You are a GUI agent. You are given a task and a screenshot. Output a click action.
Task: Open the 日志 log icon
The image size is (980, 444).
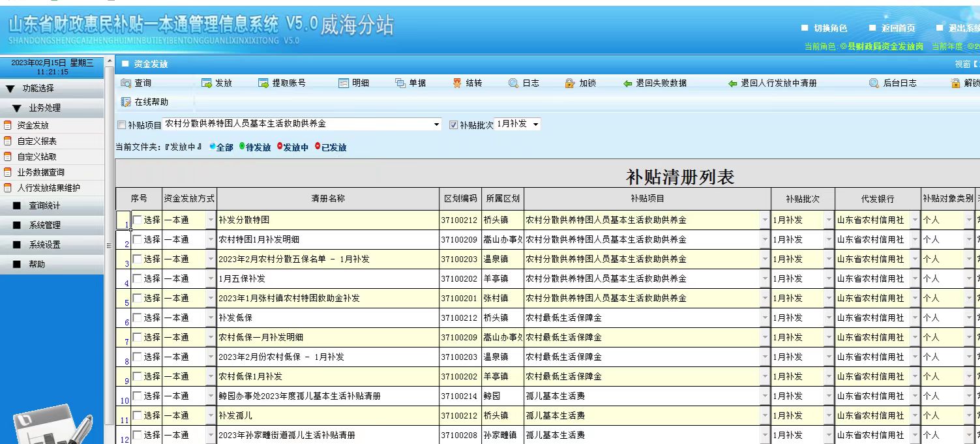click(x=514, y=83)
